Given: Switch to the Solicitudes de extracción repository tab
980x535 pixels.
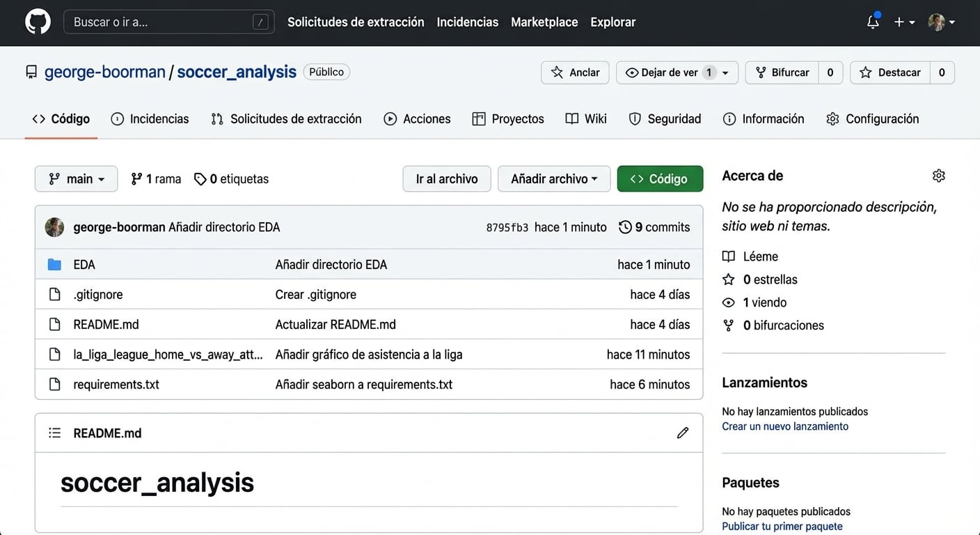Looking at the screenshot, I should (x=286, y=119).
